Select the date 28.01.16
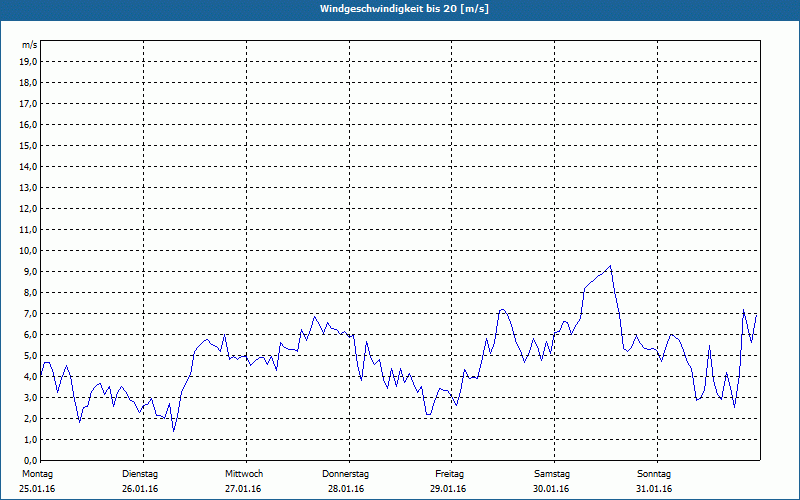 346,489
